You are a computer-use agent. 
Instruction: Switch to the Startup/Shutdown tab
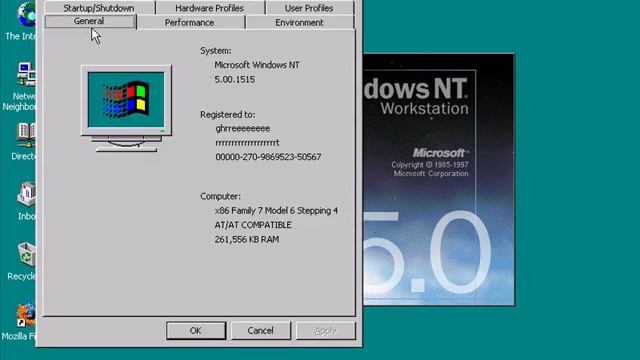coord(99,8)
